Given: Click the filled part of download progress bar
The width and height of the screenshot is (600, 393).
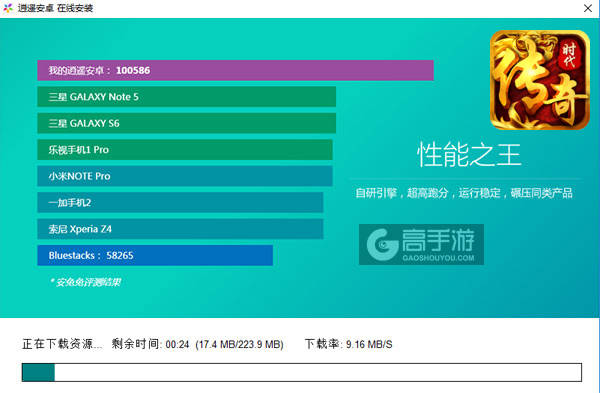Looking at the screenshot, I should 38,372.
